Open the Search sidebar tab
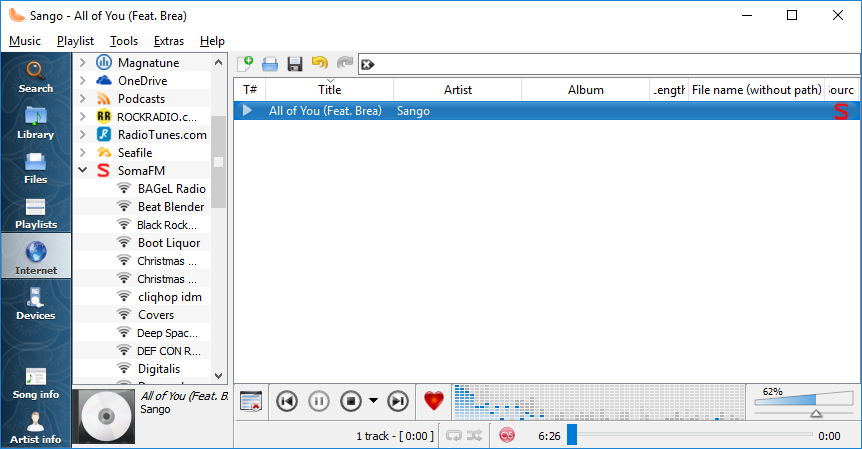862x449 pixels. (x=36, y=76)
